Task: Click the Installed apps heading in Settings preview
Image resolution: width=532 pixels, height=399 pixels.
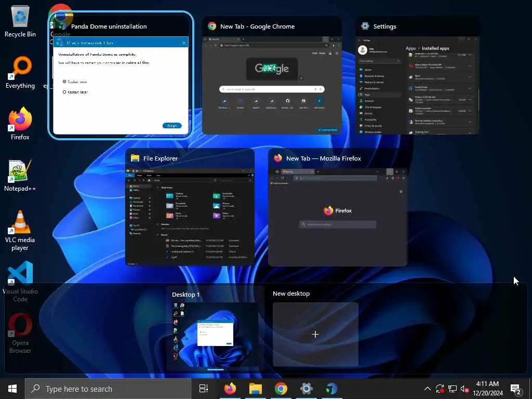Action: click(435, 48)
